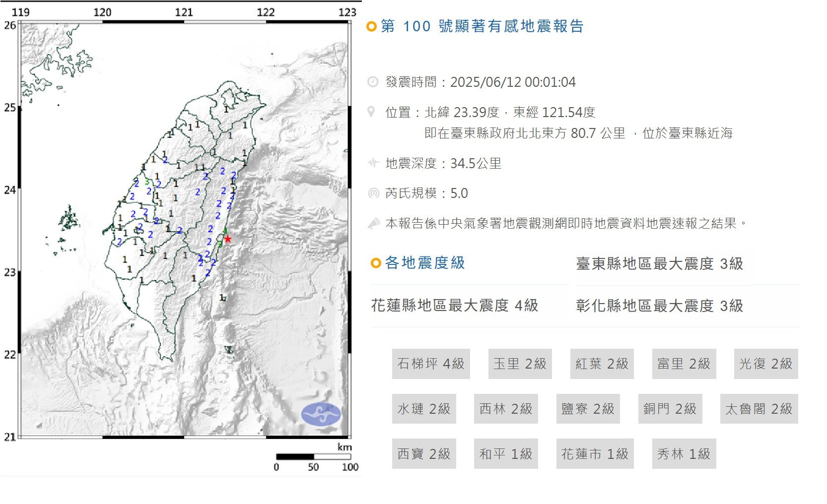Image resolution: width=827 pixels, height=504 pixels.
Task: Select the 石梯坪 4級 station tag
Action: pyautogui.click(x=430, y=364)
